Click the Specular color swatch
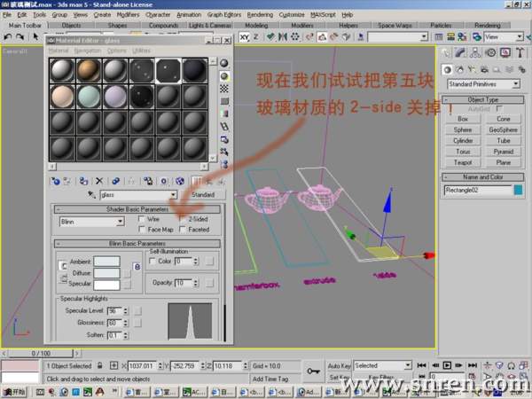The image size is (532, 399). click(106, 285)
